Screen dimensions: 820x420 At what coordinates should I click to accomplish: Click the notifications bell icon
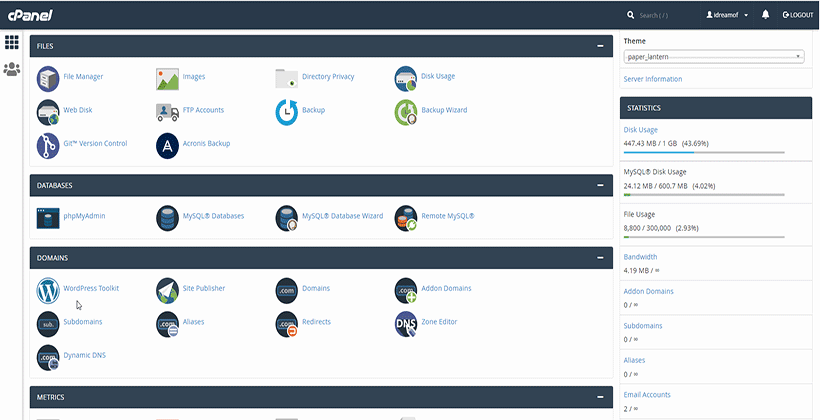pyautogui.click(x=765, y=15)
